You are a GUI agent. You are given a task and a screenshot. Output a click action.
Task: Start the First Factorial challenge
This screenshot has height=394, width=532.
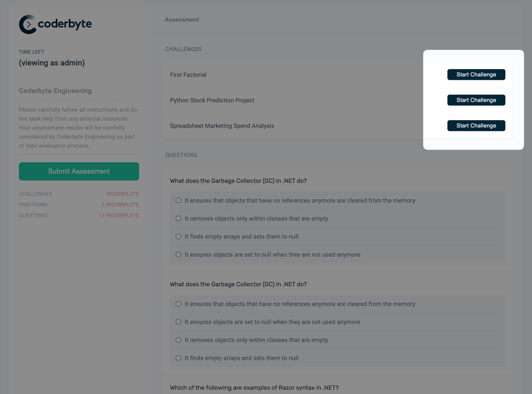pos(476,75)
